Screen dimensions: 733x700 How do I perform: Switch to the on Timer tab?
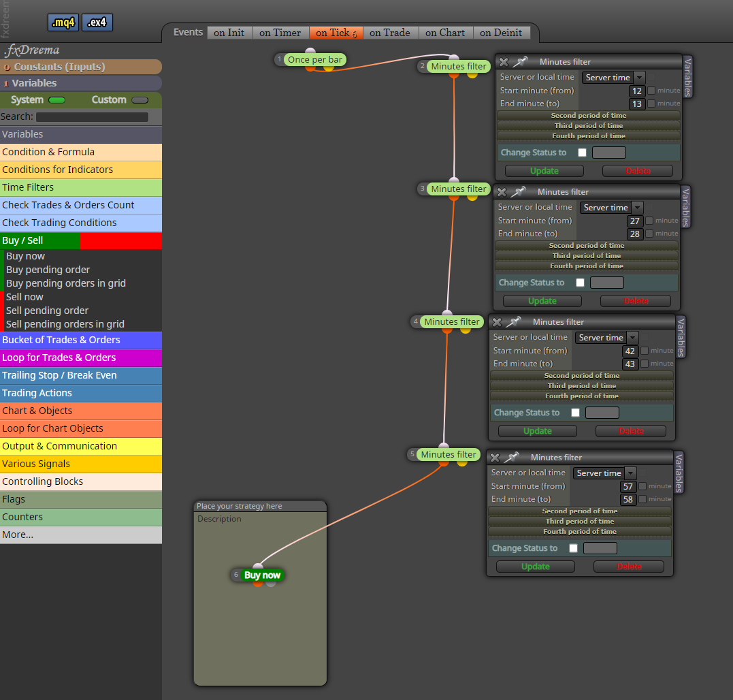coord(280,33)
